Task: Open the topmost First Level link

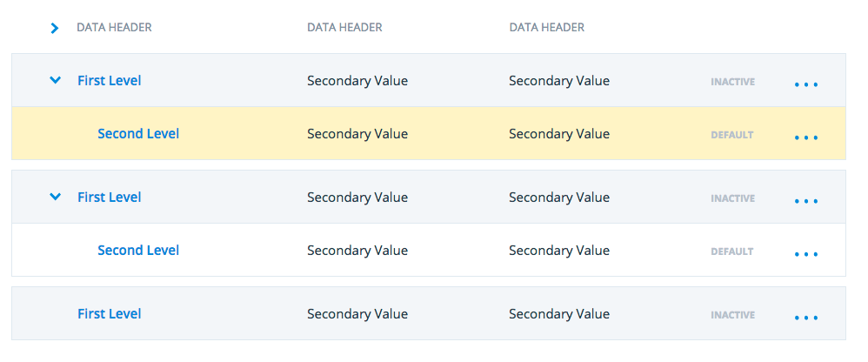Action: [109, 81]
